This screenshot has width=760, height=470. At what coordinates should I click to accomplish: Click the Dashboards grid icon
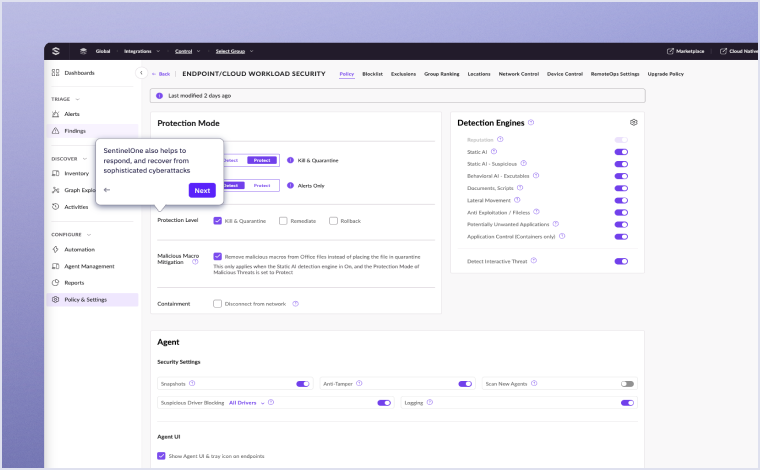[x=56, y=73]
